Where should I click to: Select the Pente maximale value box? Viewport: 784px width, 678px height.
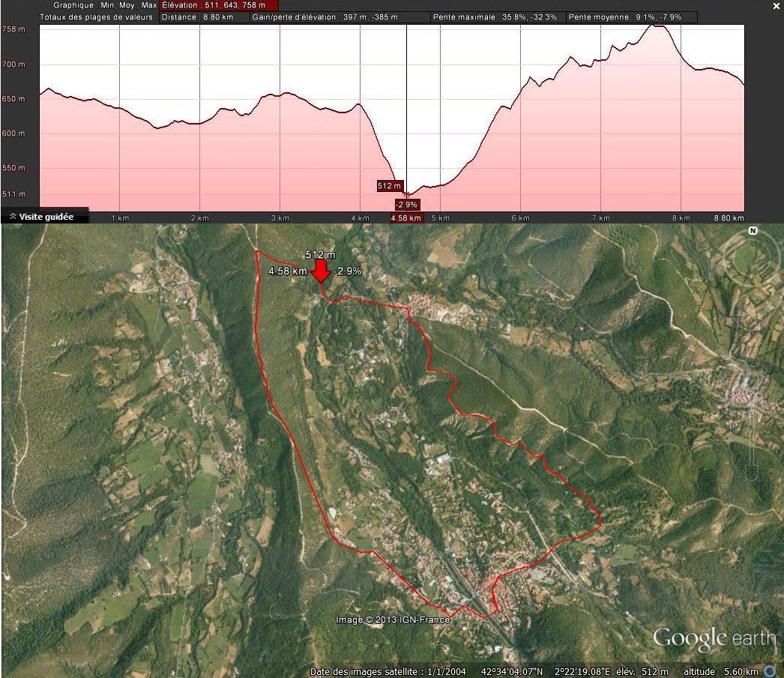(498, 17)
